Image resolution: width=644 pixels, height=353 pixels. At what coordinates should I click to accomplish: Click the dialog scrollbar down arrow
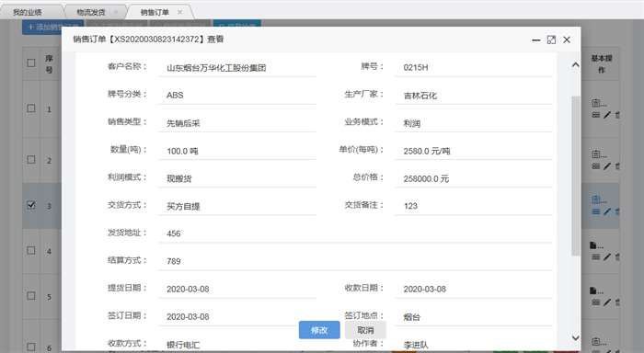pos(575,337)
